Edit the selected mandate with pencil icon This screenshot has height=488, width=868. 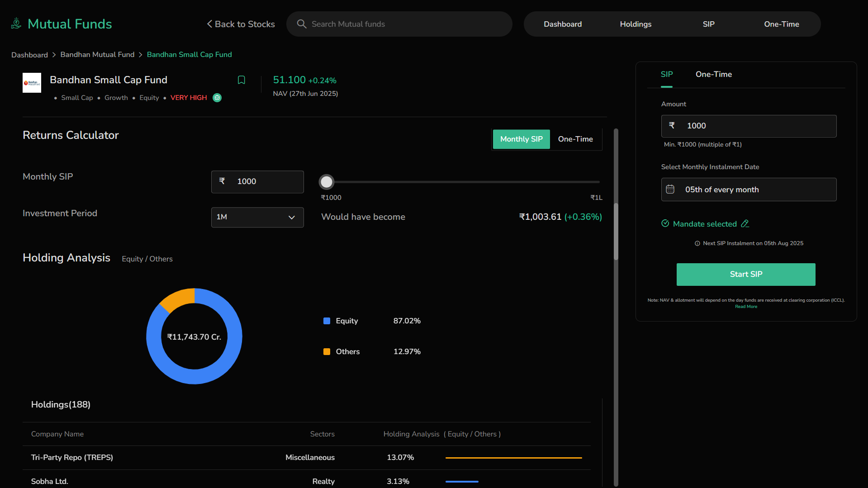[x=745, y=224]
